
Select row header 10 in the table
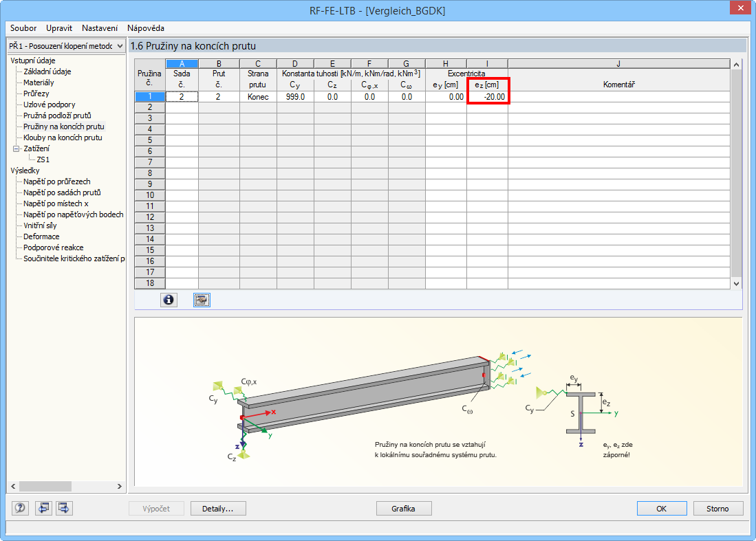click(x=150, y=195)
